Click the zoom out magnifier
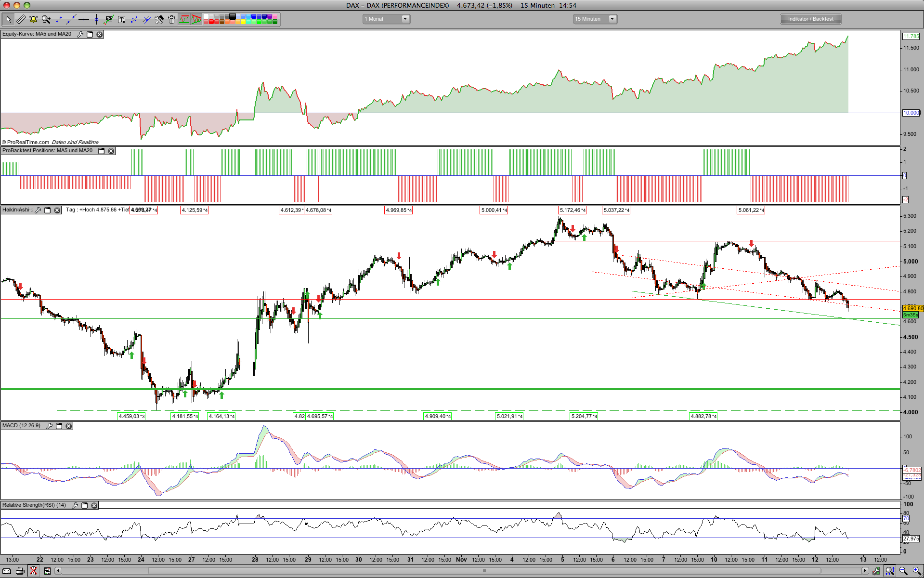 [x=903, y=571]
